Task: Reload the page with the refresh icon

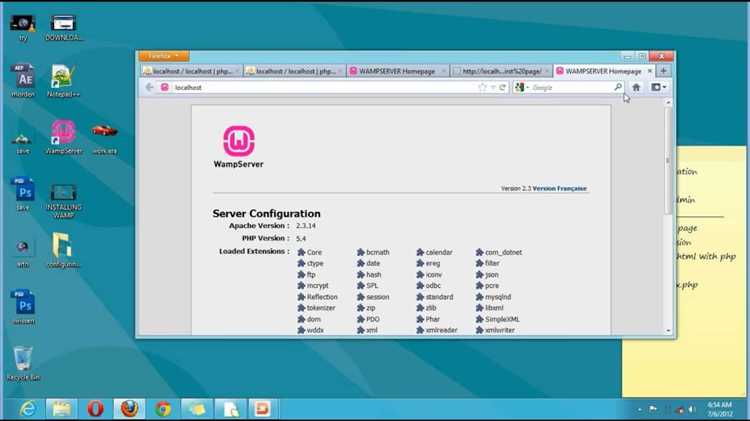Action: [x=502, y=87]
